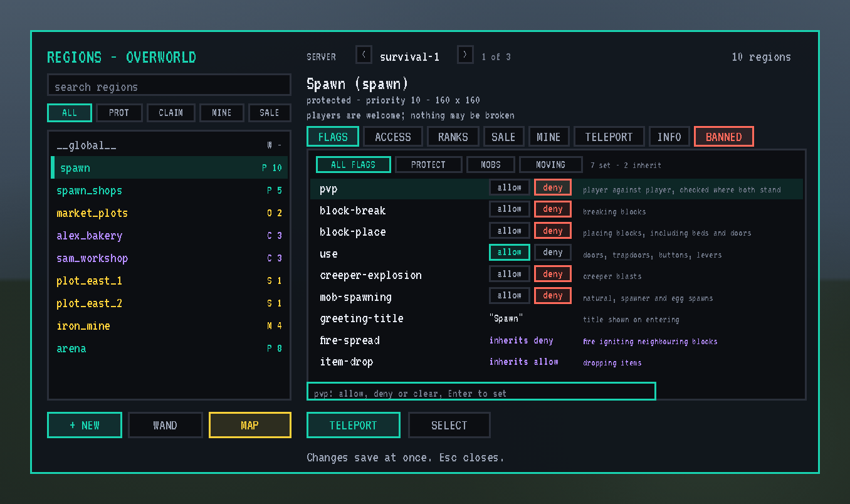
Task: Select the FLAGS tab
Action: point(333,137)
